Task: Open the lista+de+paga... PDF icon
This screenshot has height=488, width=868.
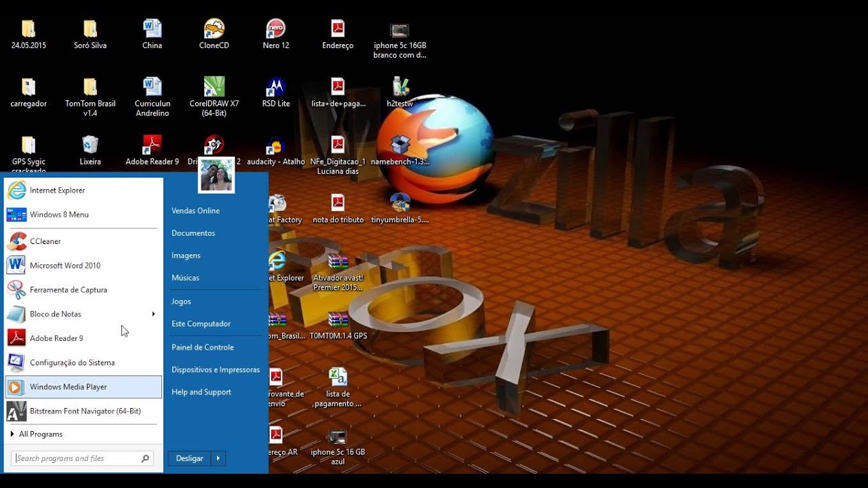Action: (338, 87)
